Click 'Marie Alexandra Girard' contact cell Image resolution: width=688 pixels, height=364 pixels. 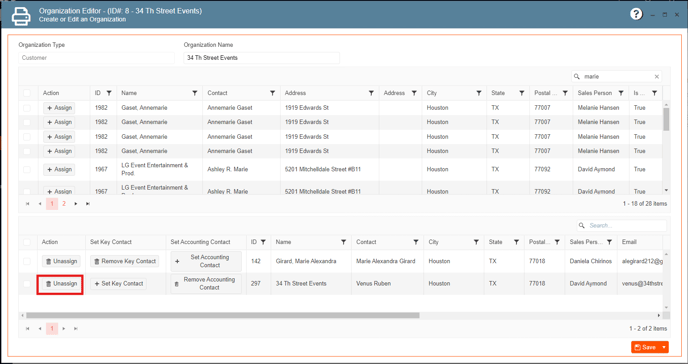[386, 261]
